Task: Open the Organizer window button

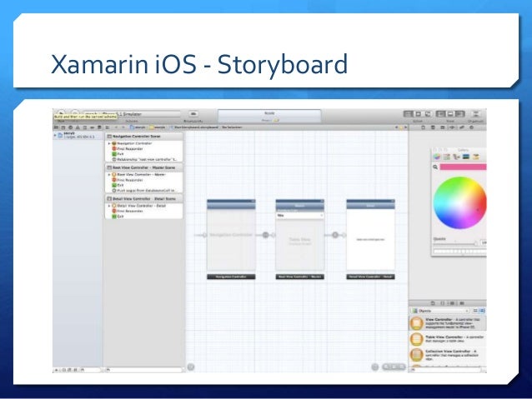Action: coord(475,114)
